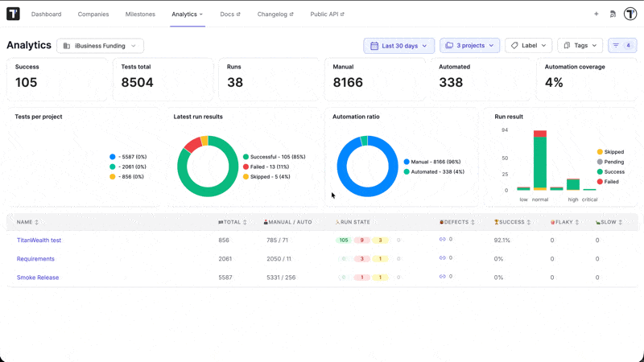Click the Automation coverage 4% card
Image resolution: width=644 pixels, height=362 pixels.
tap(587, 79)
